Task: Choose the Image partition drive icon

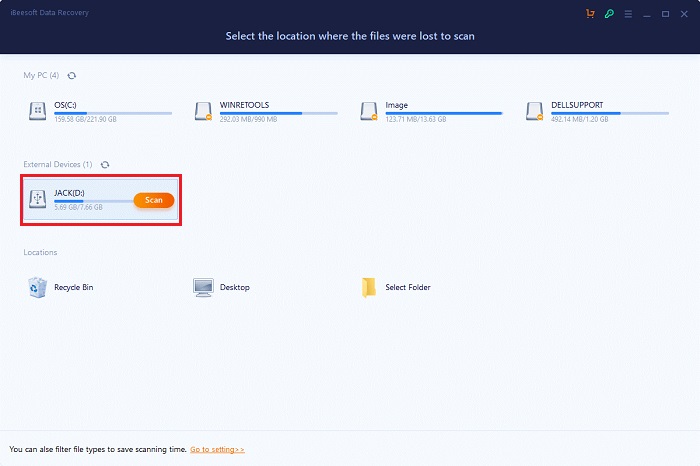Action: click(x=370, y=111)
